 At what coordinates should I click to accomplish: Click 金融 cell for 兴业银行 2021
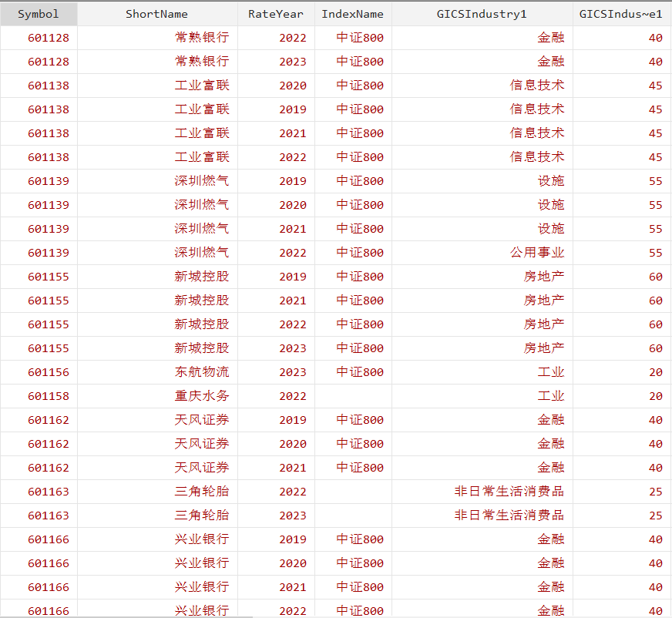(x=482, y=588)
